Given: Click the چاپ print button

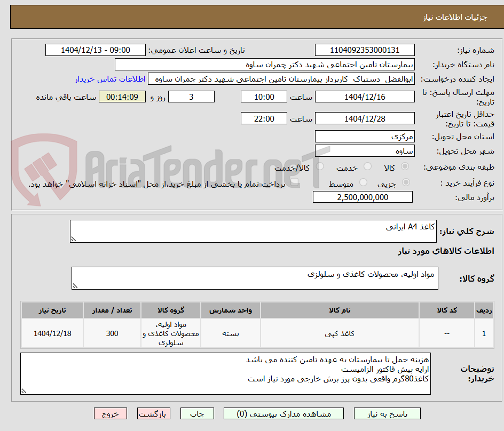Looking at the screenshot, I should (x=197, y=413).
